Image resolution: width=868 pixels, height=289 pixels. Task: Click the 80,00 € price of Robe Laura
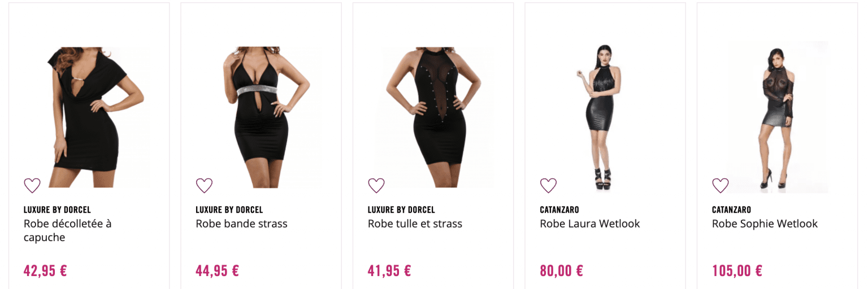click(561, 270)
